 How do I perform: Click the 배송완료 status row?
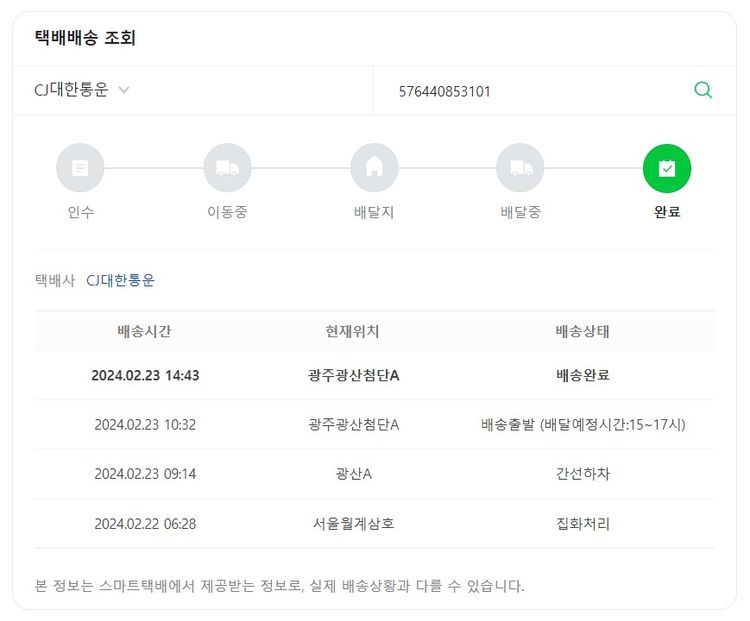click(x=582, y=375)
